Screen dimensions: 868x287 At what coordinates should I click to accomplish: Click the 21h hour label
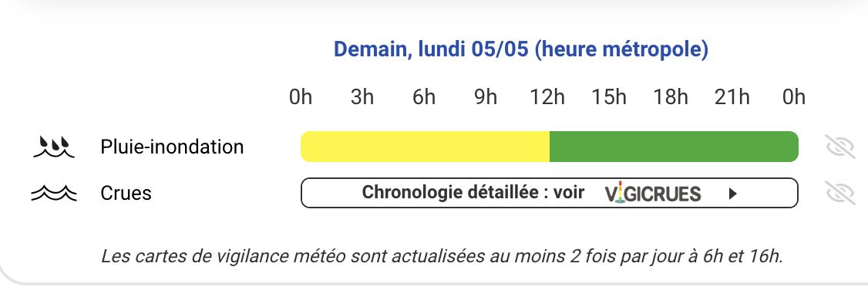pyautogui.click(x=732, y=97)
